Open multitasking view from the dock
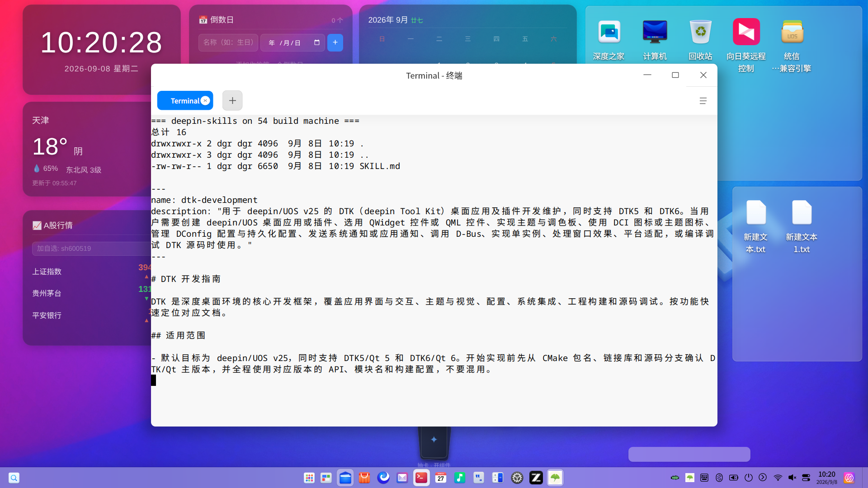 point(326,478)
